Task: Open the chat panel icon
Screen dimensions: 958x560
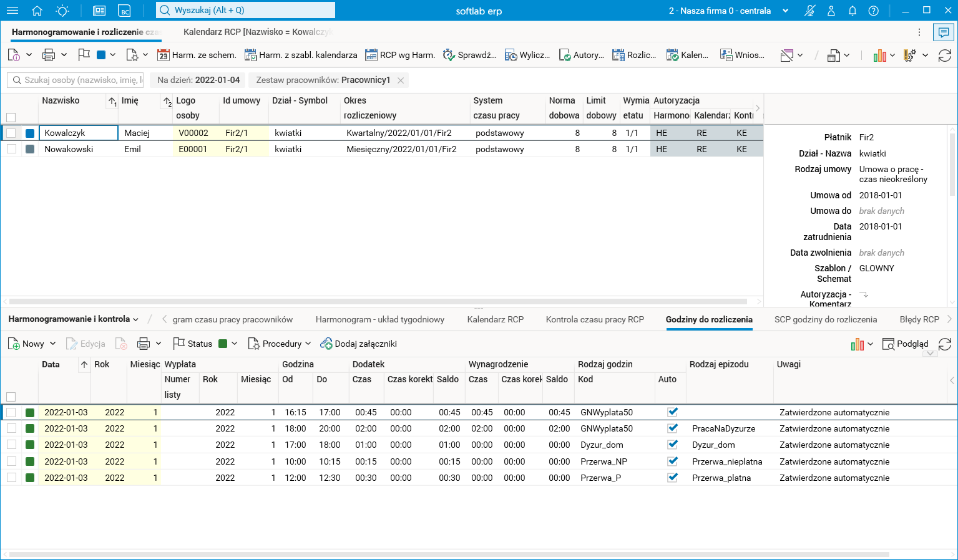Action: pos(944,32)
